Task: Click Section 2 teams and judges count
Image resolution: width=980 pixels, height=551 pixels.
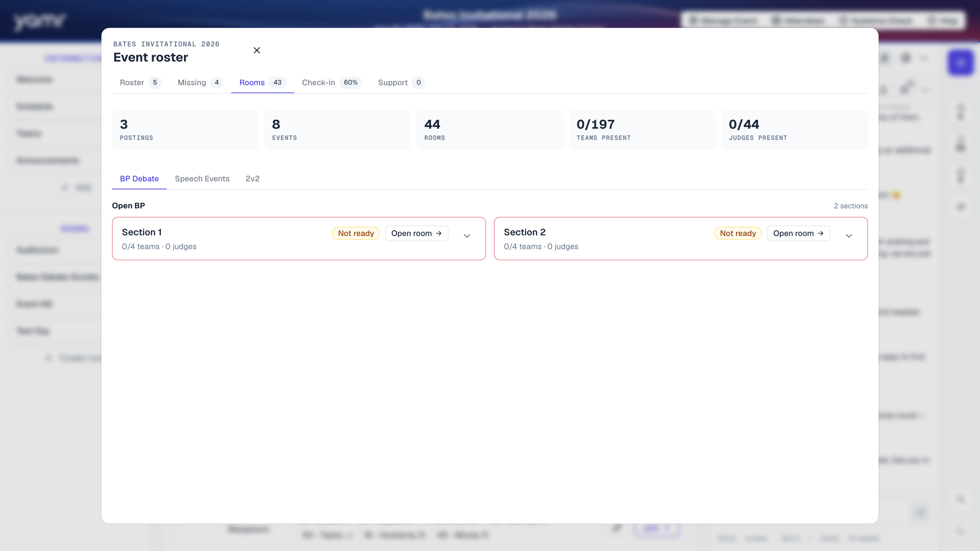Action: 541,247
